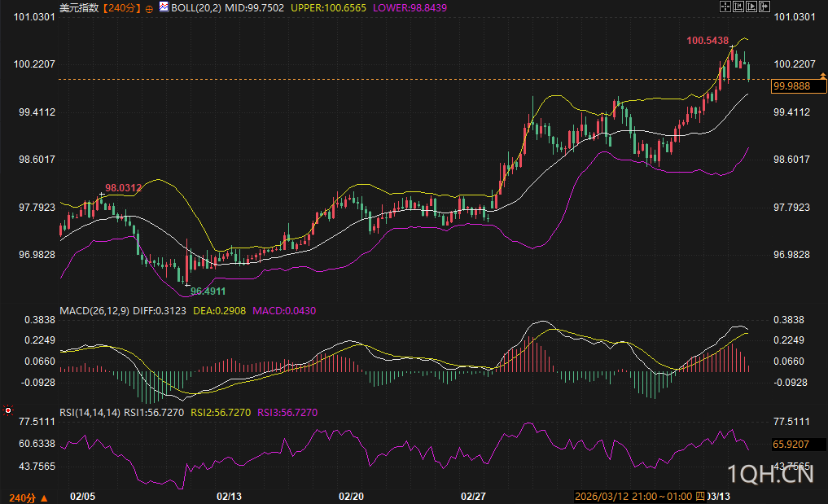Click the orange 99.9888 current price tag
828x504 pixels.
pos(791,85)
